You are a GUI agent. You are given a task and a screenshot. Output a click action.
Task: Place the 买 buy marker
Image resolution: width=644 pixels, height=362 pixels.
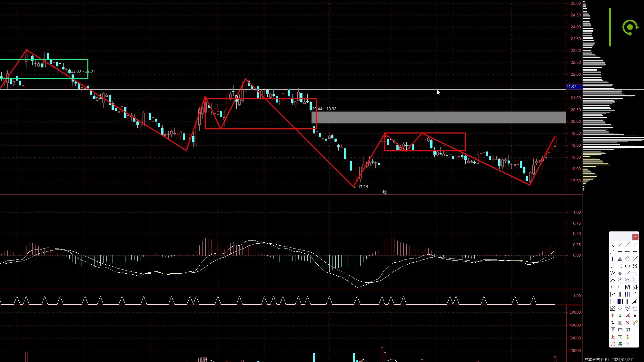(613, 344)
